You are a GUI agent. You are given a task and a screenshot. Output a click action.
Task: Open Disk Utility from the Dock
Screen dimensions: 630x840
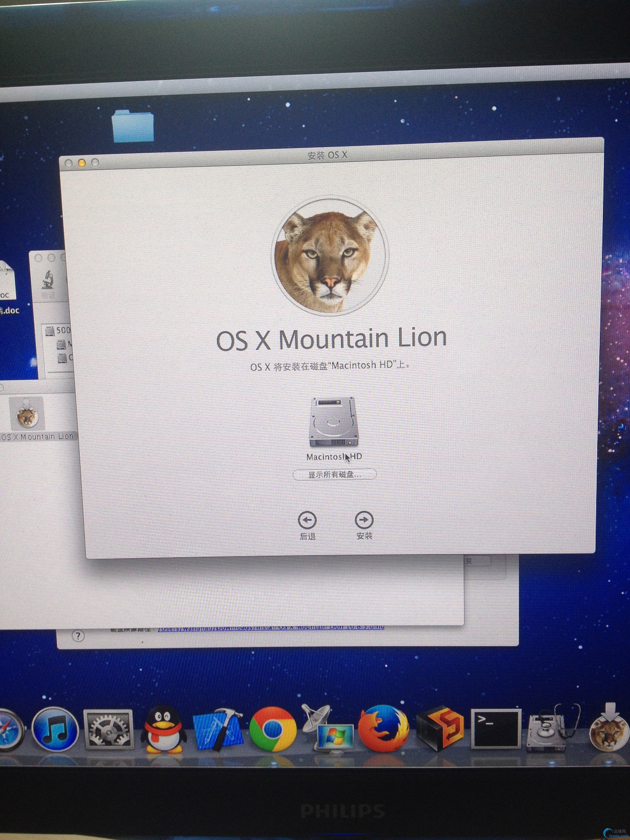click(553, 728)
